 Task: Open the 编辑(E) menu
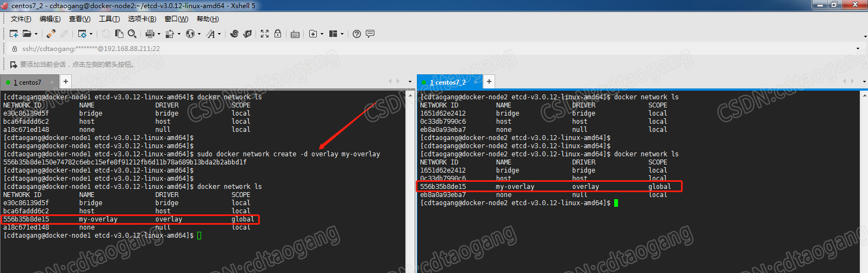50,19
